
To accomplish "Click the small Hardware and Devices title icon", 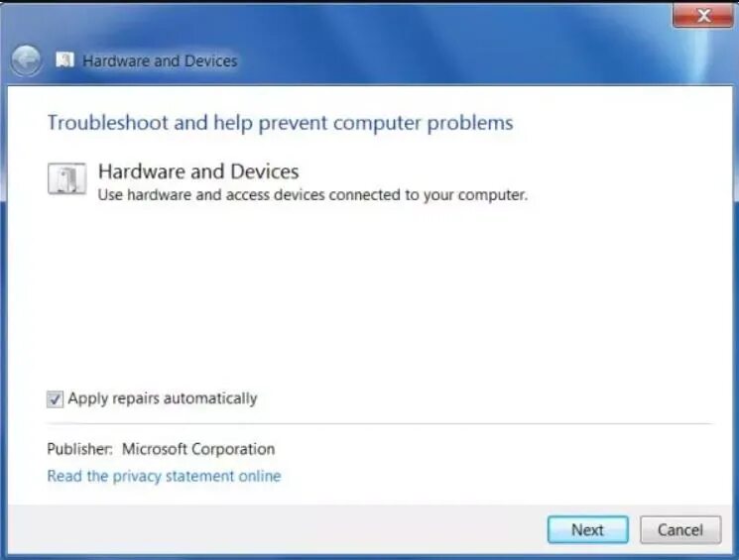I will 64,60.
